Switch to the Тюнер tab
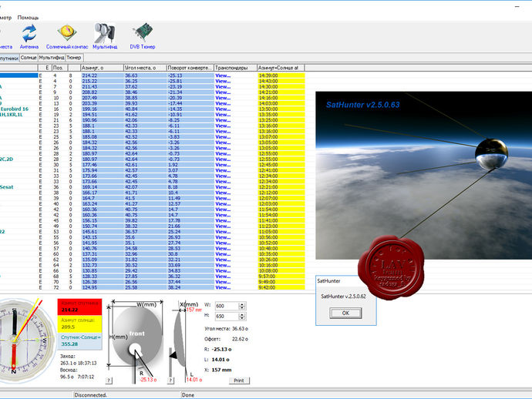 pyautogui.click(x=73, y=58)
